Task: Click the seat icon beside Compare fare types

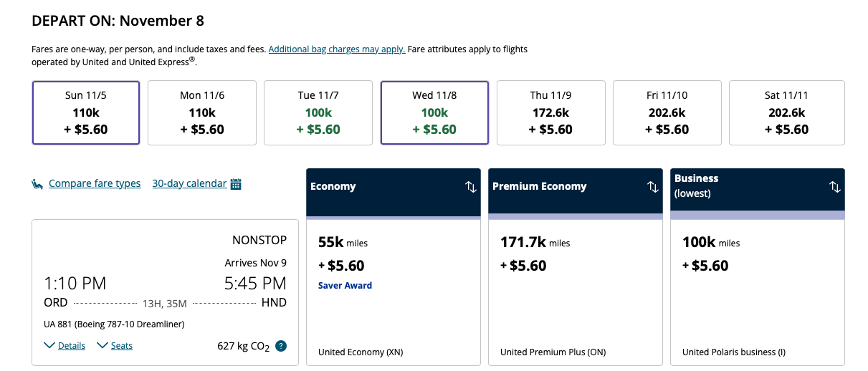Action: (x=37, y=184)
